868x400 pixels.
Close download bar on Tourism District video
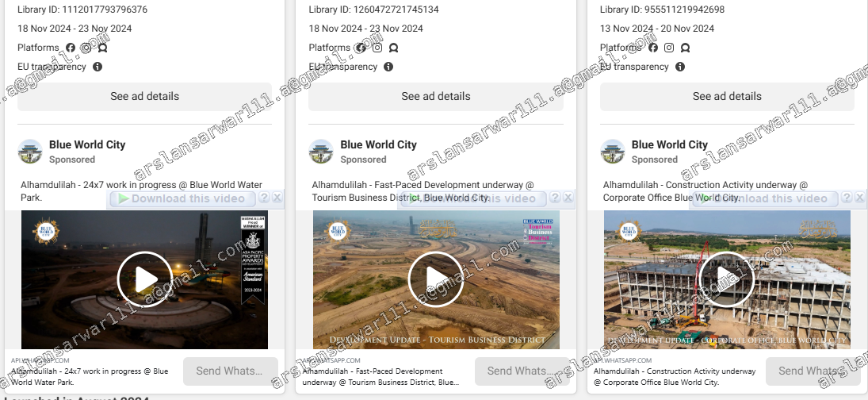568,198
